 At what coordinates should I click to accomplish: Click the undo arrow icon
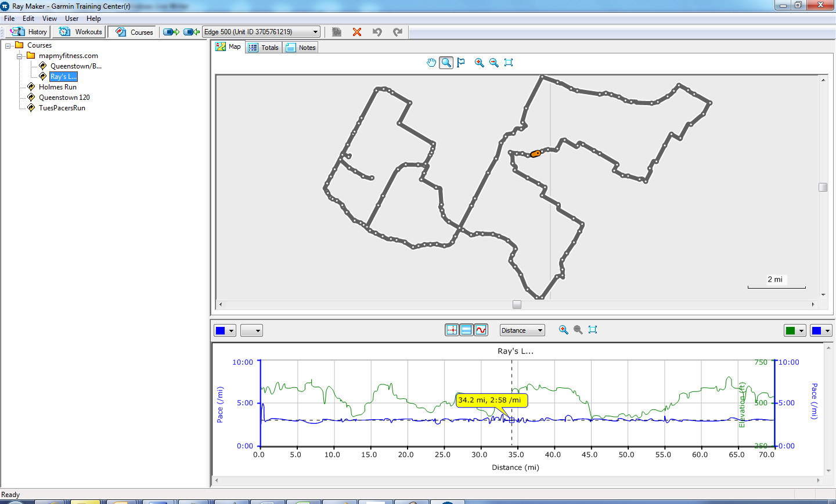coord(377,32)
